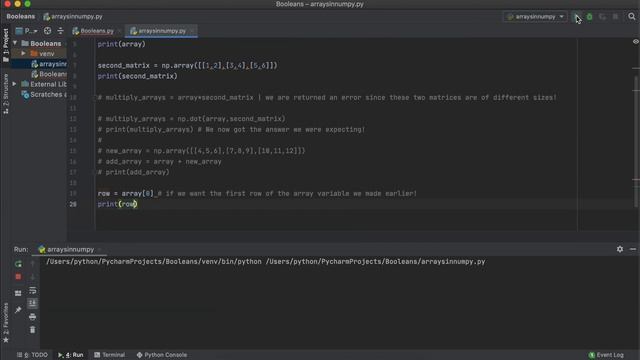The width and height of the screenshot is (640, 360).
Task: Toggle Scroll to End in Run console
Action: 33,303
